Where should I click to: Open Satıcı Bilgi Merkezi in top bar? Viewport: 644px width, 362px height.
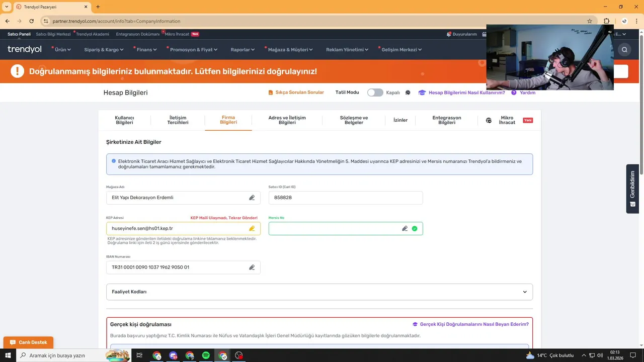coord(53,34)
